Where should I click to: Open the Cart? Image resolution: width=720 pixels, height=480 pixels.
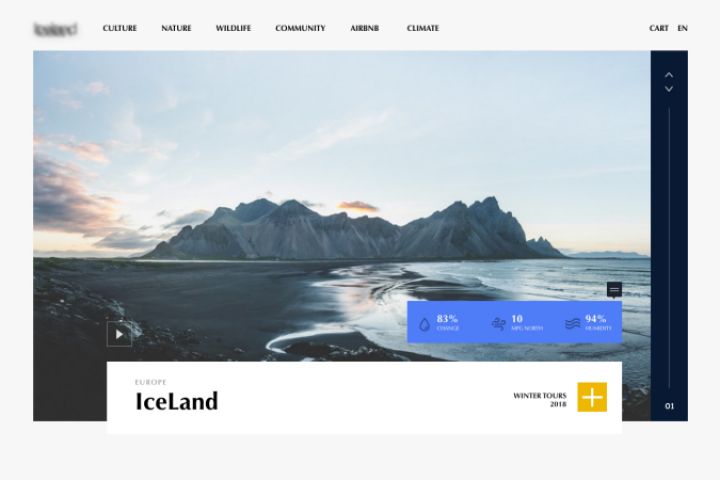(659, 28)
